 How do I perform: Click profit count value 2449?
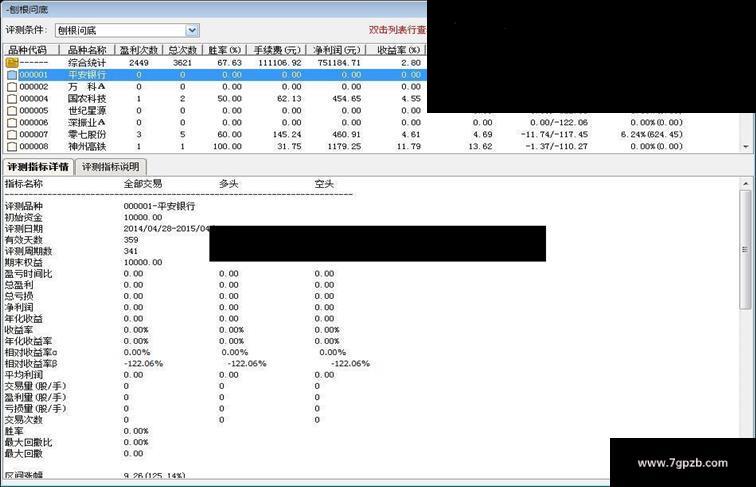point(139,63)
